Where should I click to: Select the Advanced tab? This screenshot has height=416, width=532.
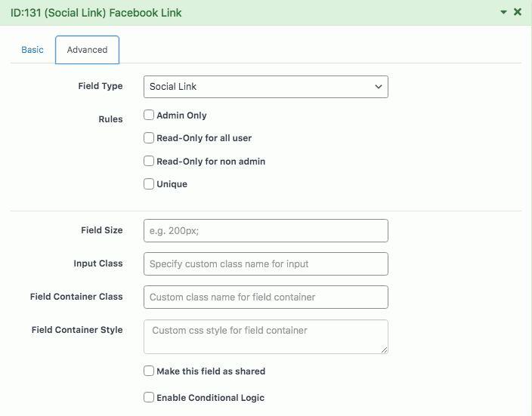coord(87,50)
